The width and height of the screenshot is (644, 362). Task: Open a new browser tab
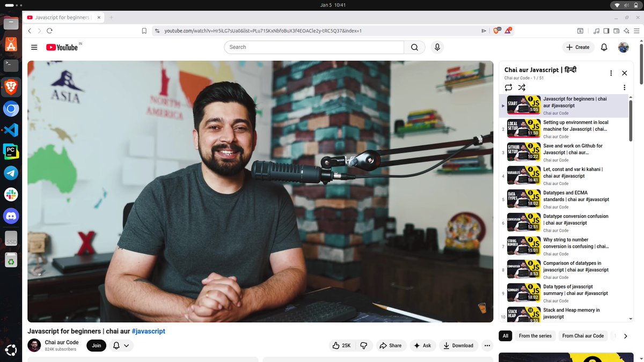[x=112, y=17]
